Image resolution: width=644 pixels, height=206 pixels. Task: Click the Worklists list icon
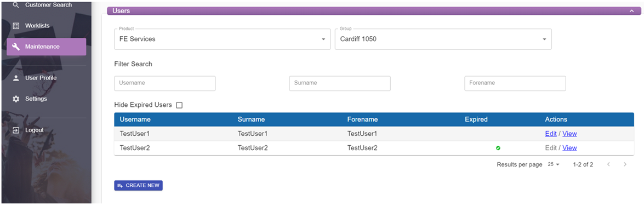[16, 26]
